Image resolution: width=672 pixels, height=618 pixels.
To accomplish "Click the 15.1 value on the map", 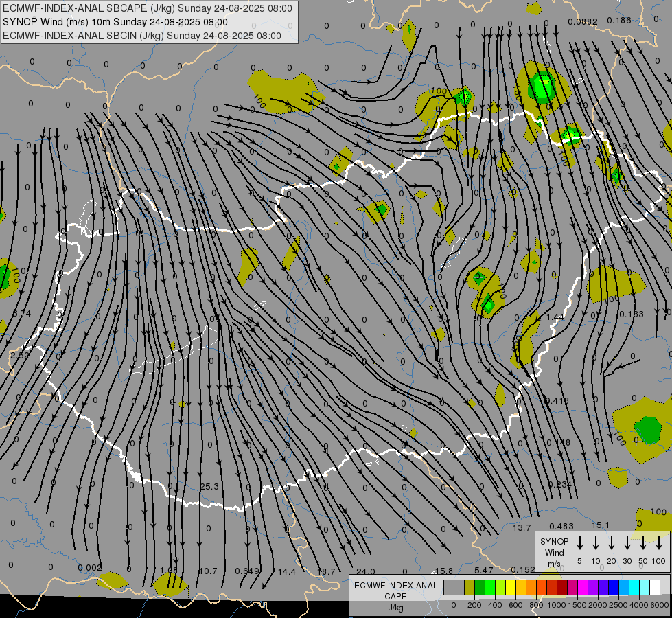I will pyautogui.click(x=601, y=525).
